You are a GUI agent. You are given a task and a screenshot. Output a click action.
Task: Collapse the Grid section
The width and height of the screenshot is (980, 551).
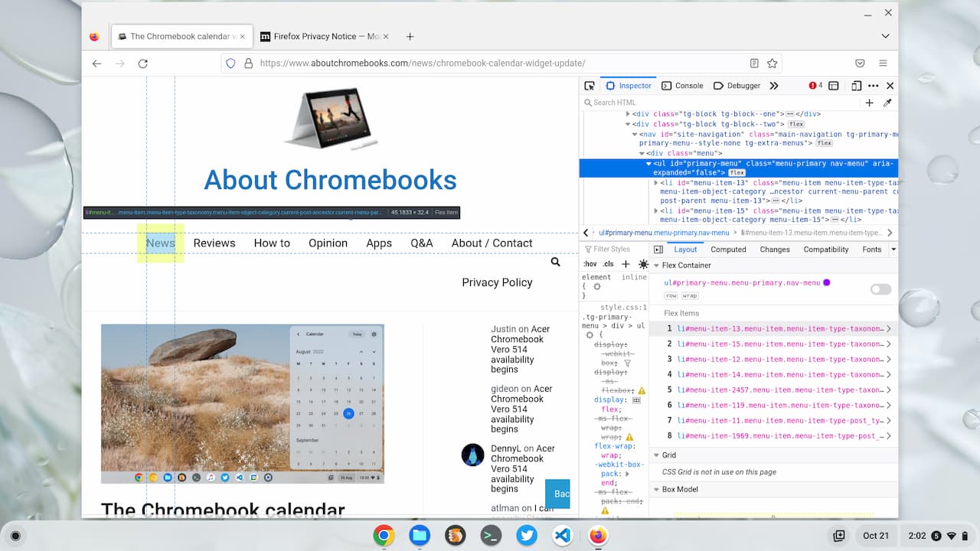tap(656, 455)
